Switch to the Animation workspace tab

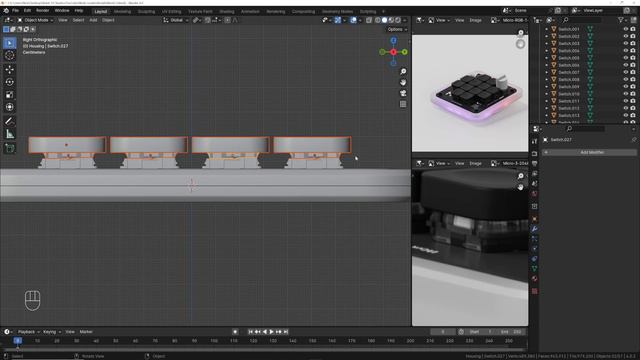tap(250, 11)
